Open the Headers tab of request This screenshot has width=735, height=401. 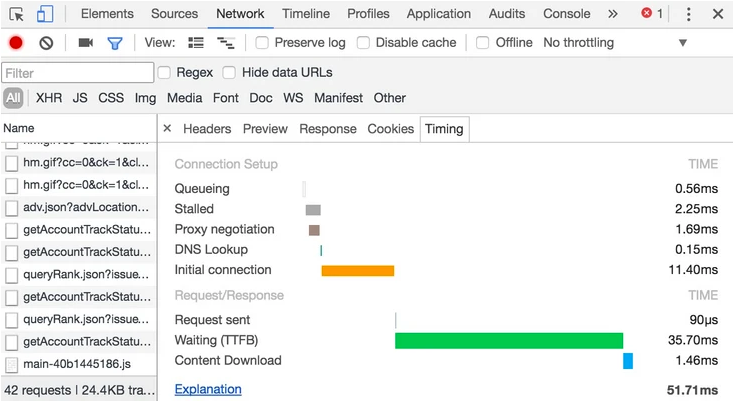click(207, 129)
